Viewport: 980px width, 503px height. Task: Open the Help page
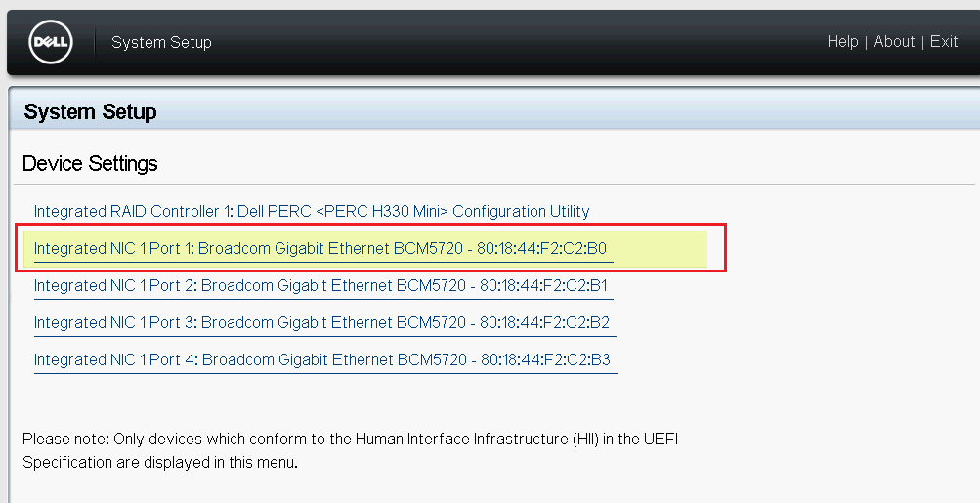(x=842, y=42)
